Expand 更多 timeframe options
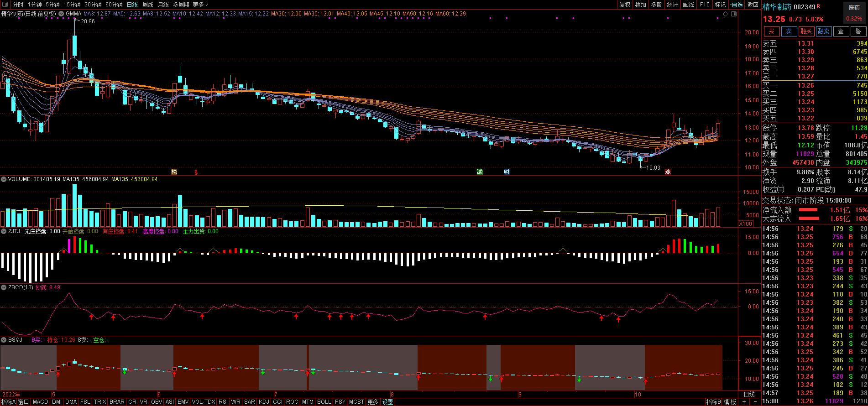This screenshot has width=868, height=406. click(x=200, y=5)
